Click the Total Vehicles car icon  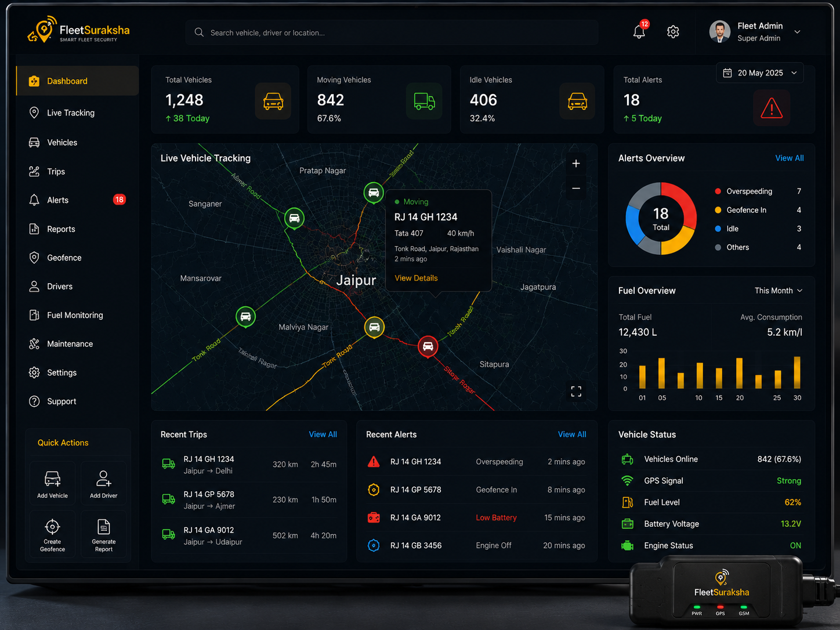point(273,101)
